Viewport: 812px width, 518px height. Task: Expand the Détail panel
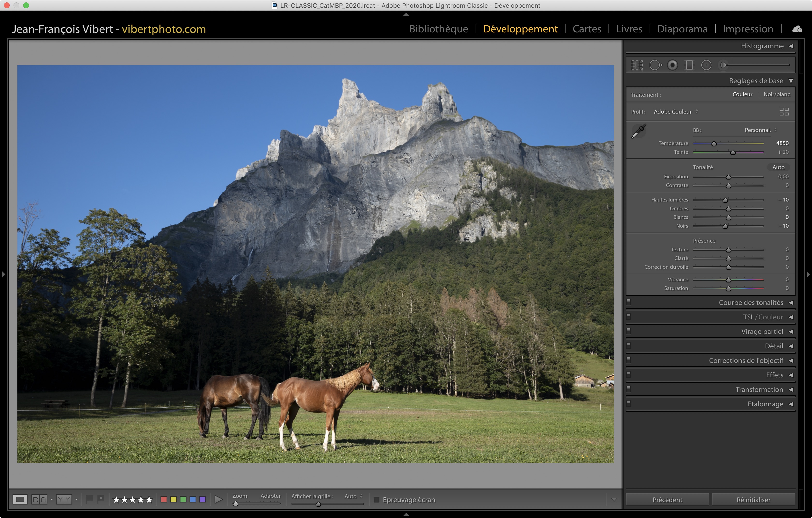tap(774, 346)
